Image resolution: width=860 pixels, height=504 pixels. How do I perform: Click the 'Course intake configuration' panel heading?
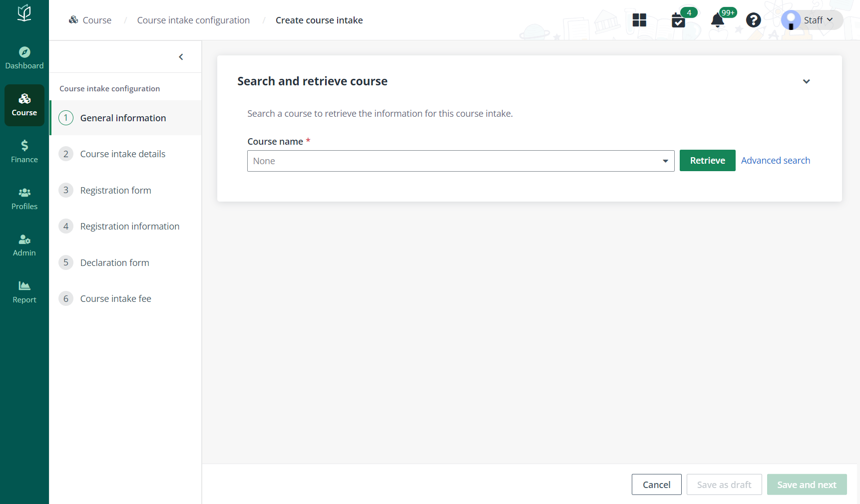tap(110, 89)
